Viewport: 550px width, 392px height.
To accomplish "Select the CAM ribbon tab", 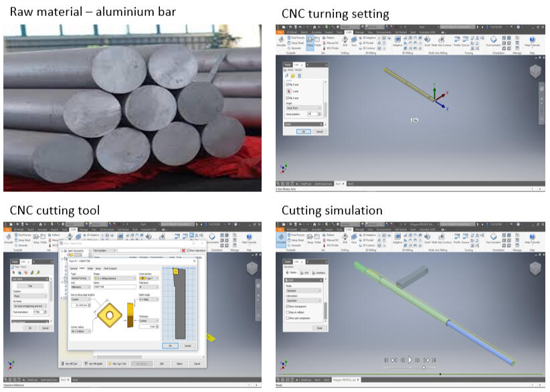I will point(349,32).
